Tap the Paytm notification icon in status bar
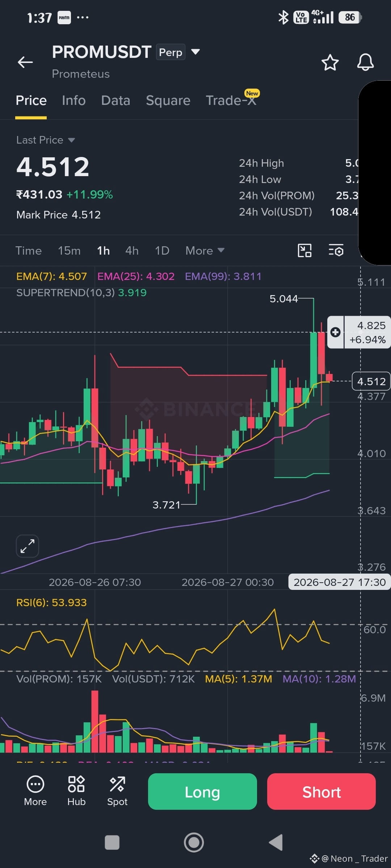The image size is (391, 868). pyautogui.click(x=64, y=17)
